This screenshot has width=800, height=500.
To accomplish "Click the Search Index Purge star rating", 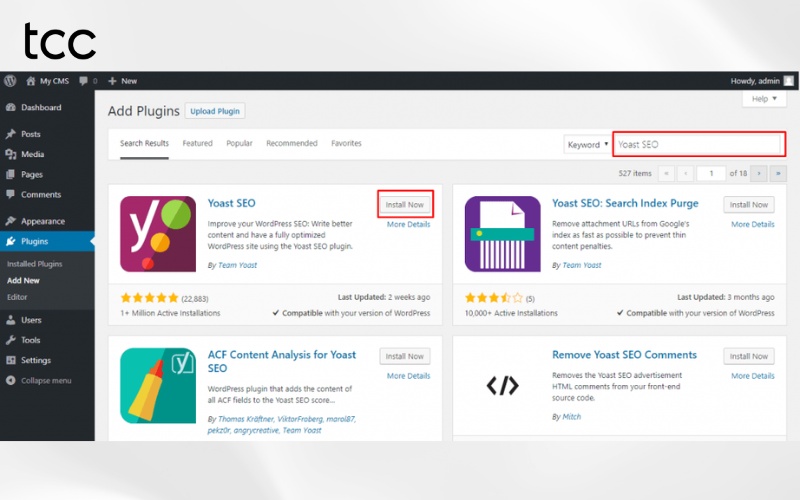I will point(494,297).
